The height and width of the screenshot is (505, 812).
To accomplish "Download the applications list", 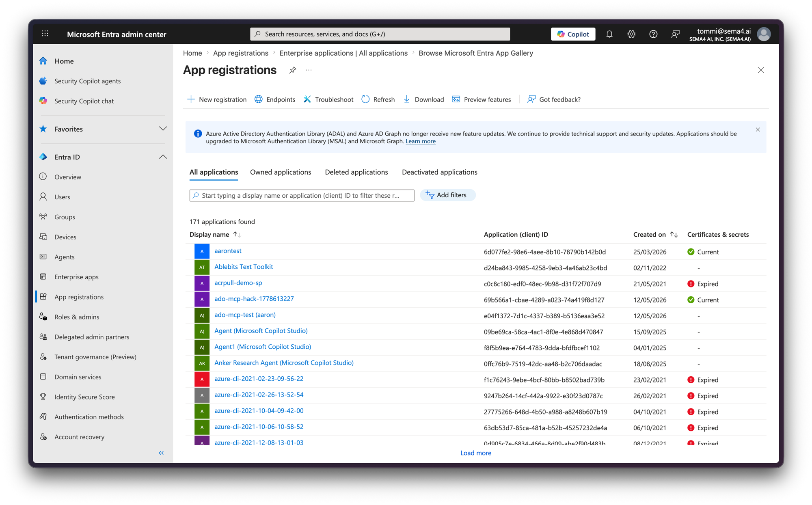I will pyautogui.click(x=423, y=99).
